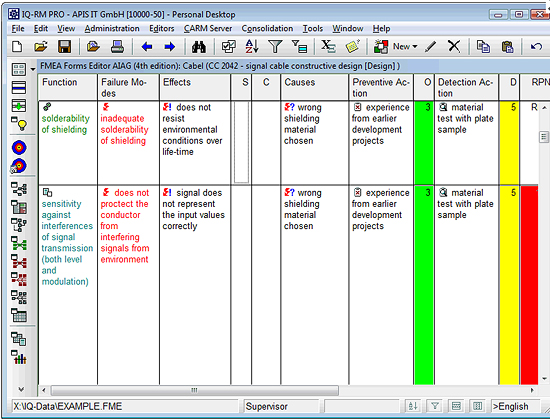Expand the sidebar top dropdown arrow
The height and width of the screenshot is (420, 550).
tap(33, 69)
